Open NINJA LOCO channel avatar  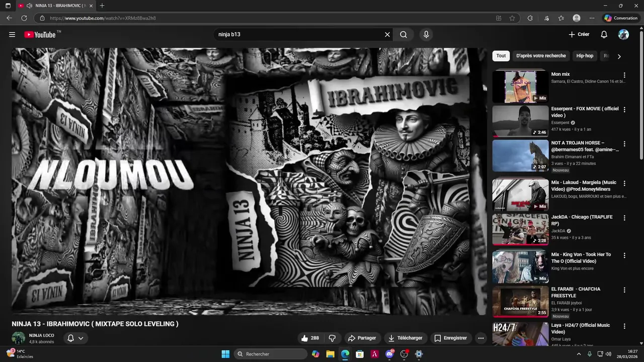tap(19, 338)
